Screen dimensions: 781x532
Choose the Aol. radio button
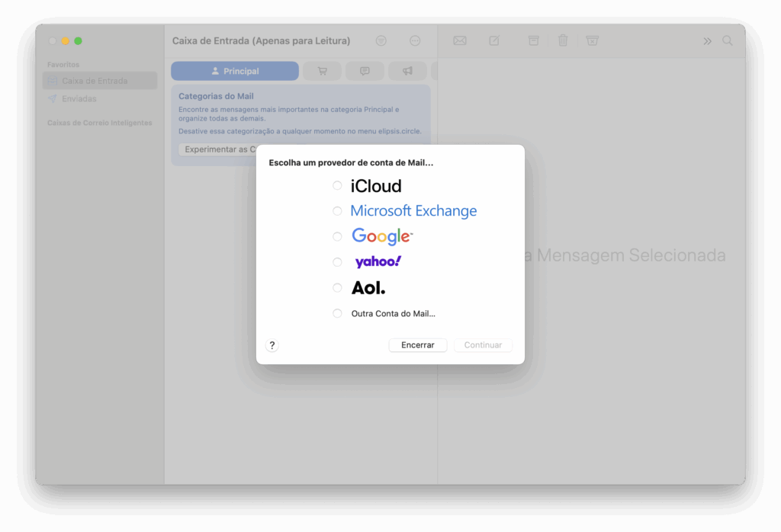click(337, 287)
